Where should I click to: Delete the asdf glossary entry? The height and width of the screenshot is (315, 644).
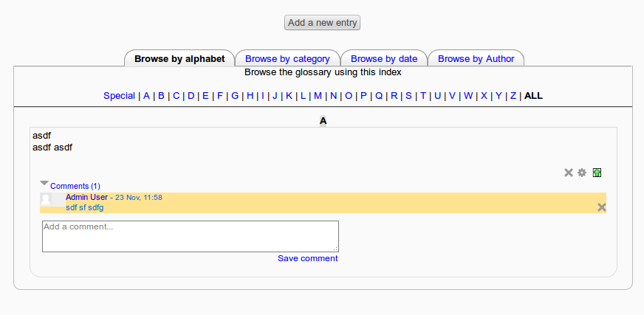coord(569,173)
